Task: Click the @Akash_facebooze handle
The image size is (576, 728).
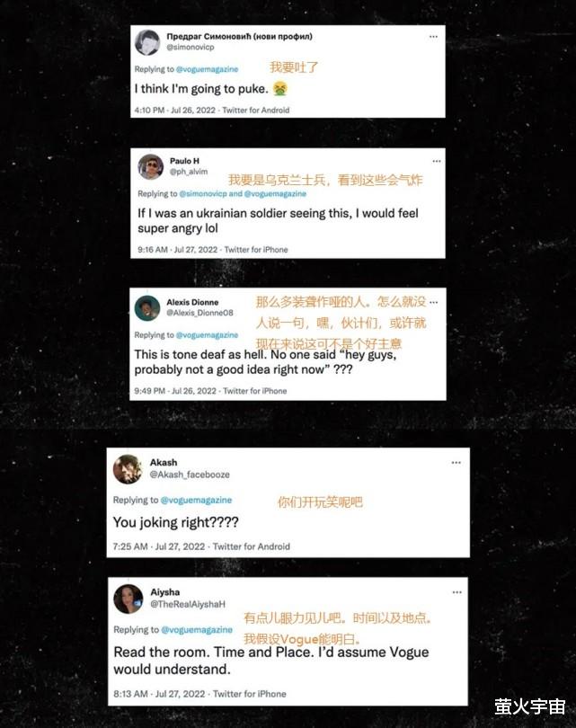Action: pos(190,475)
